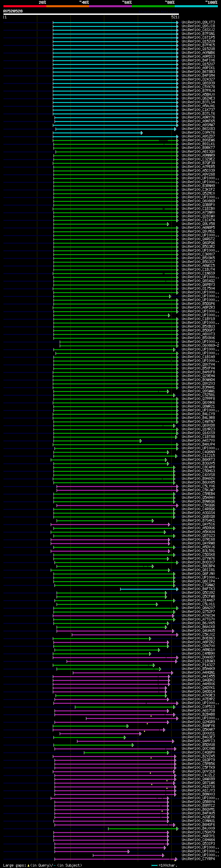The width and height of the screenshot is (221, 868).
Task: Select the AV520528 query title
Action: coord(13,11)
